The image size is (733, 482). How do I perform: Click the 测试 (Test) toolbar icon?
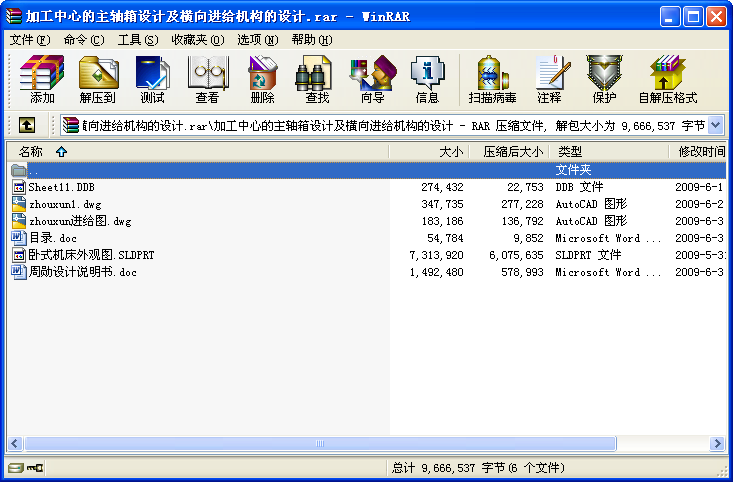coord(152,80)
